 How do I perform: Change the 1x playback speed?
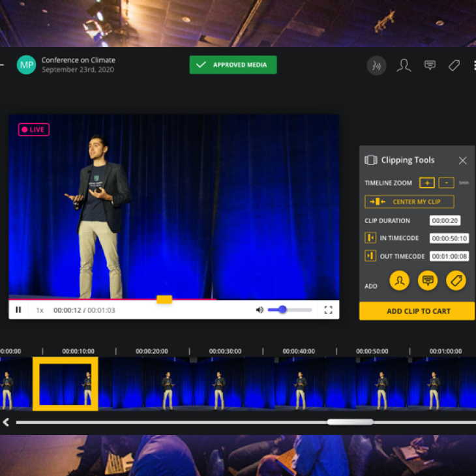tap(40, 310)
